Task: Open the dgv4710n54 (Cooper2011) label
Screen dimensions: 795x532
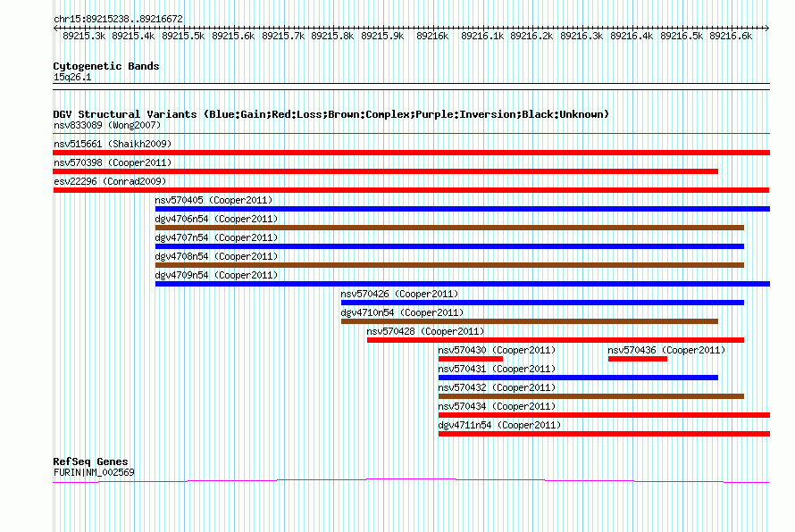Action: point(402,312)
